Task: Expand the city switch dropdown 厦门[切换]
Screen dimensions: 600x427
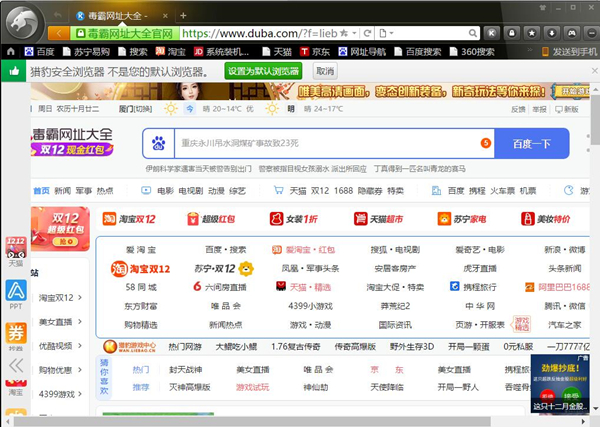Action: pyautogui.click(x=135, y=108)
